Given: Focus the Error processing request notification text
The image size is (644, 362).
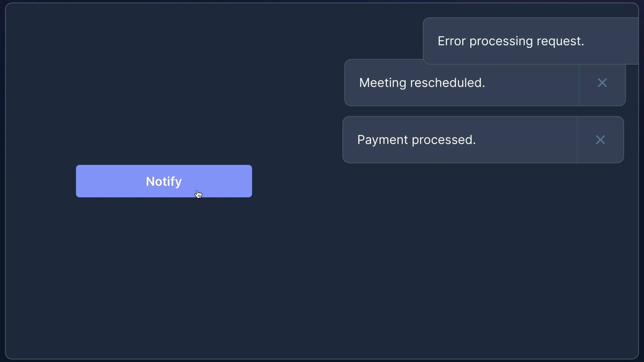Looking at the screenshot, I should pos(511,41).
